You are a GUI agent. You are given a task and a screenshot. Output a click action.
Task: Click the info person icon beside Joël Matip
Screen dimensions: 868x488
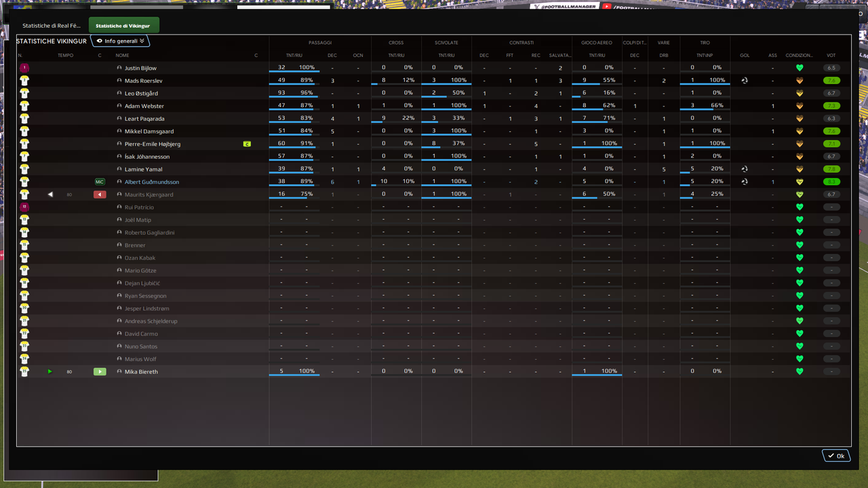coord(119,220)
